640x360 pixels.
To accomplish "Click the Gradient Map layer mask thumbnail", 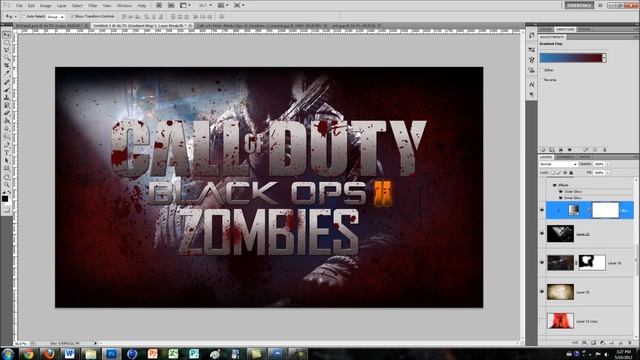I will pos(605,210).
